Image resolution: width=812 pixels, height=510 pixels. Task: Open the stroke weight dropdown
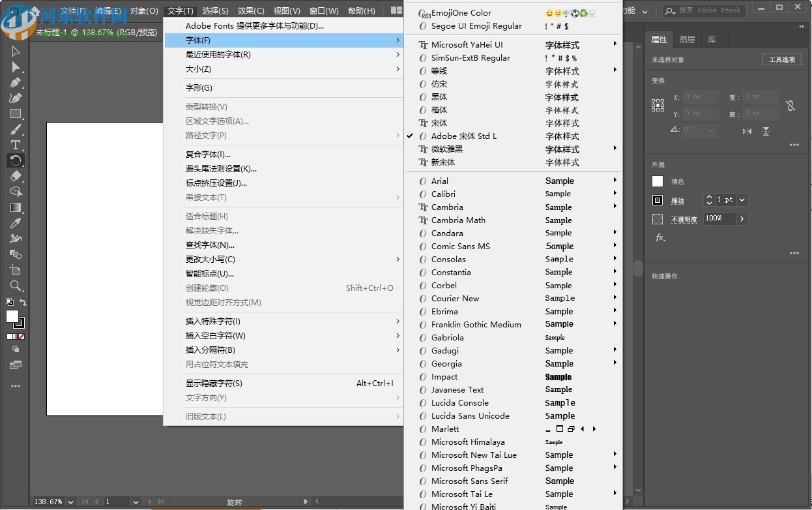(742, 200)
